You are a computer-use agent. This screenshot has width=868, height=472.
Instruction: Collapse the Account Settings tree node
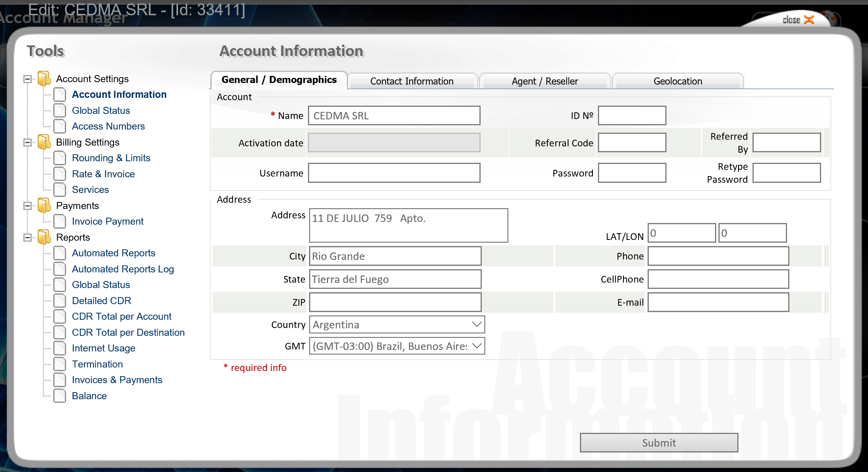click(27, 79)
